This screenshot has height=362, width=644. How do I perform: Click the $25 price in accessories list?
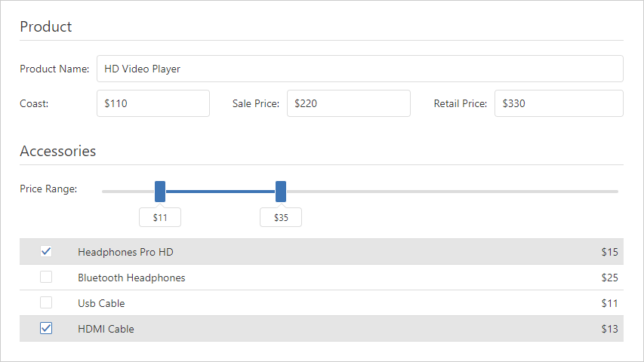click(609, 278)
